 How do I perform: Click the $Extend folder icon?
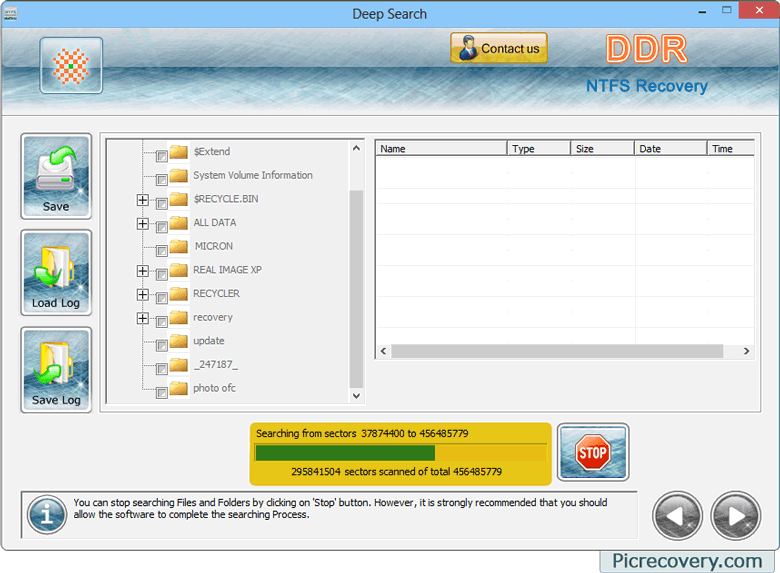click(179, 151)
